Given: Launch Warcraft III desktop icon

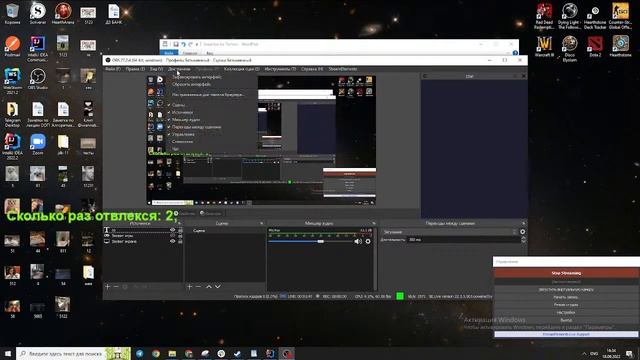Looking at the screenshot, I should coord(544,46).
